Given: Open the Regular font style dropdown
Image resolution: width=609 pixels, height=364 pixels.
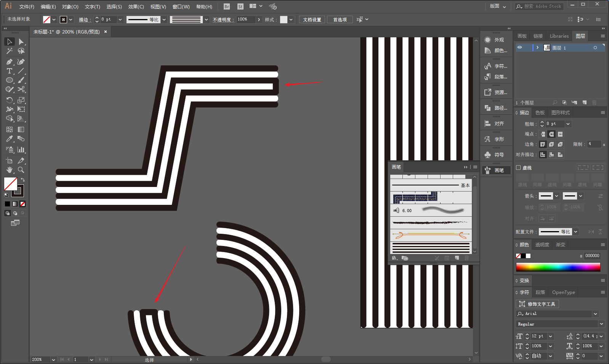Looking at the screenshot, I should [x=601, y=324].
